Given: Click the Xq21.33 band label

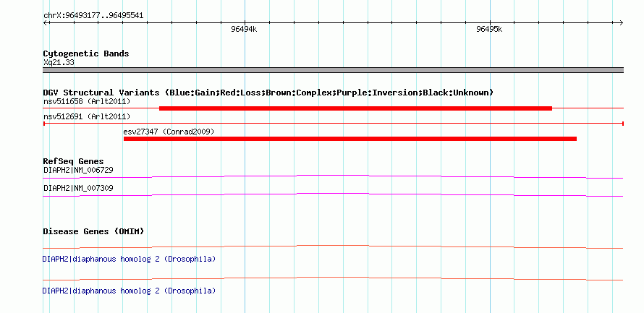Looking at the screenshot, I should [x=59, y=63].
